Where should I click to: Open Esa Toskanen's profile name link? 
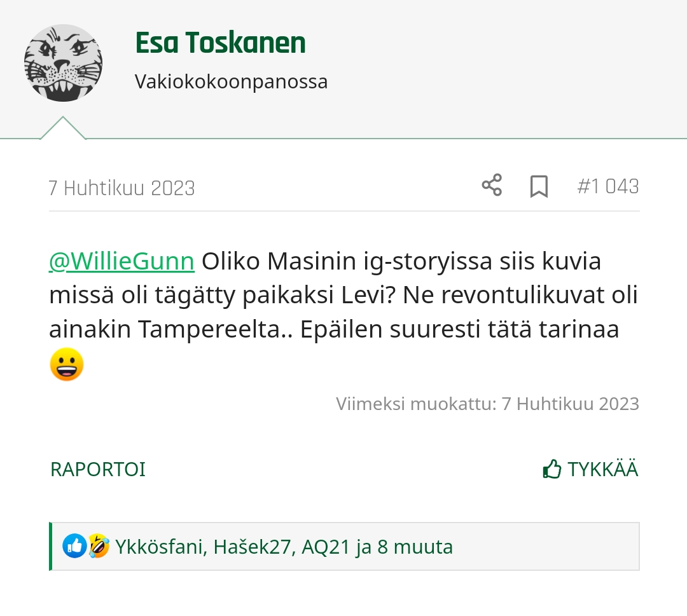click(x=220, y=43)
